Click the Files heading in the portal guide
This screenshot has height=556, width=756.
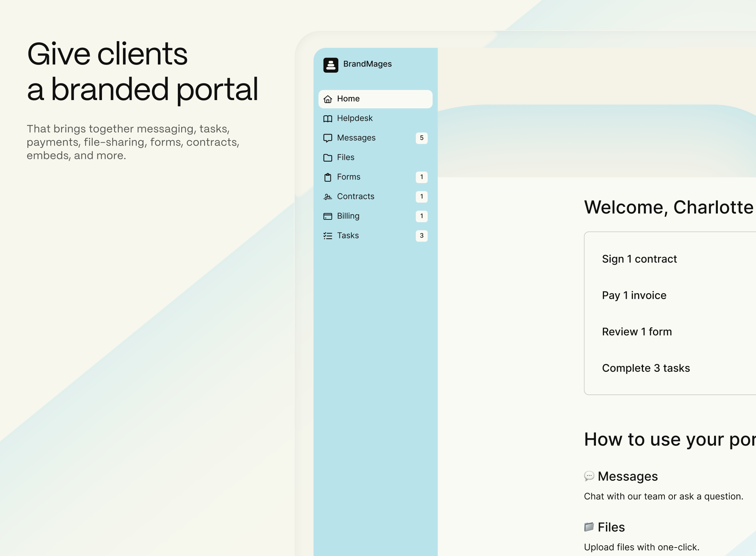(611, 527)
